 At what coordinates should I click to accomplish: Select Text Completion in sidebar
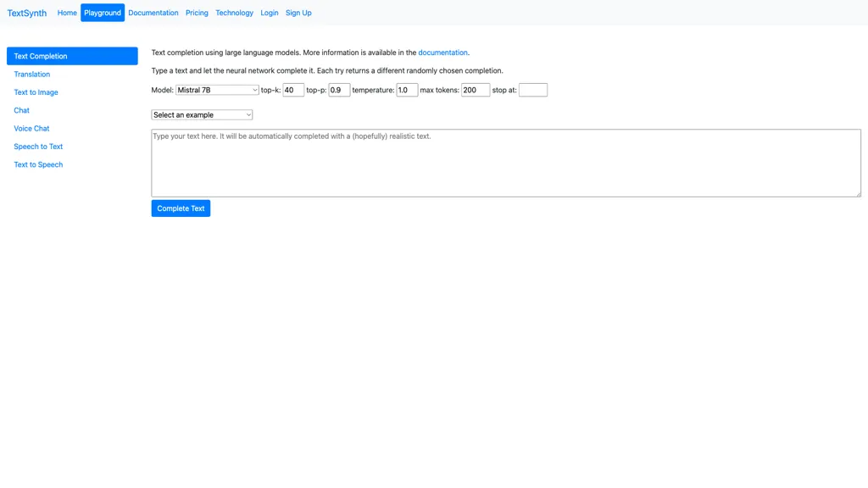[72, 56]
